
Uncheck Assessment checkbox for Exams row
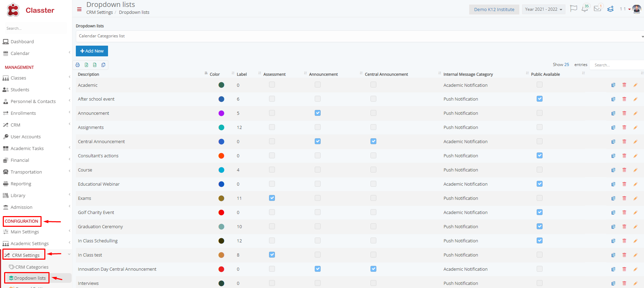tap(272, 198)
